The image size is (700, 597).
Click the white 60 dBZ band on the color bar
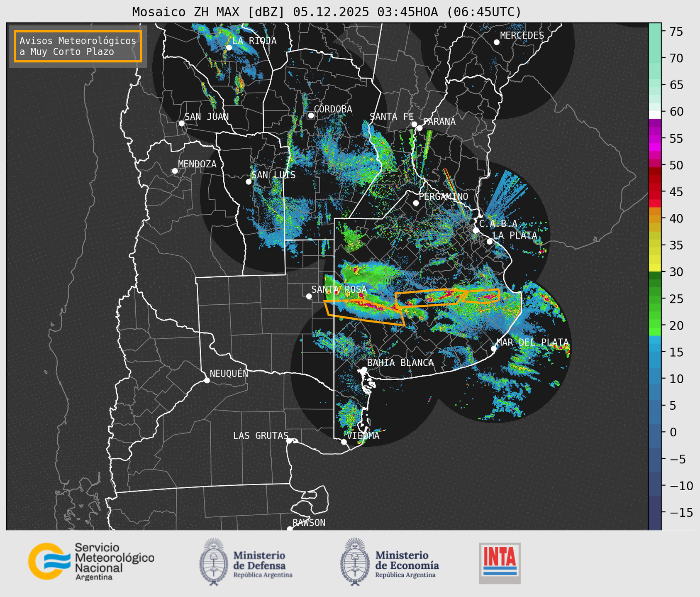(x=655, y=115)
